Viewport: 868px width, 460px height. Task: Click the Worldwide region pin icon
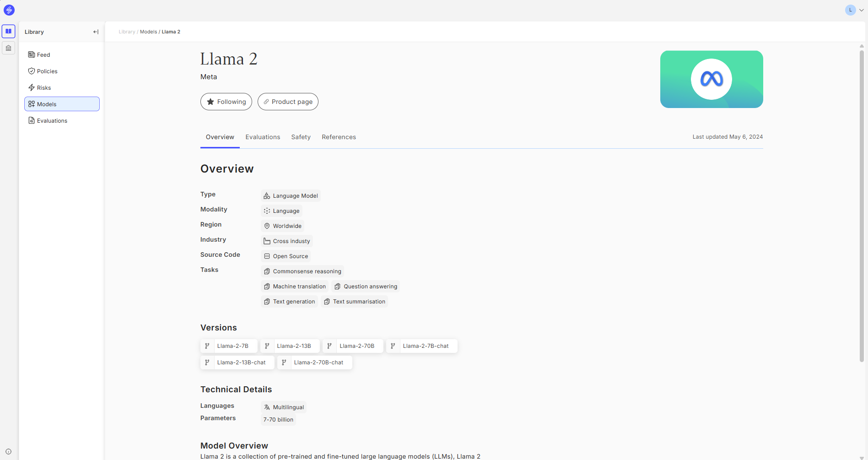267,226
